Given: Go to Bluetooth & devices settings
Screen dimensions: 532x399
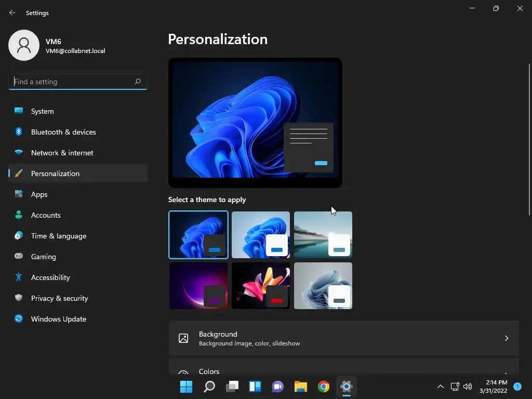Looking at the screenshot, I should coord(78,132).
